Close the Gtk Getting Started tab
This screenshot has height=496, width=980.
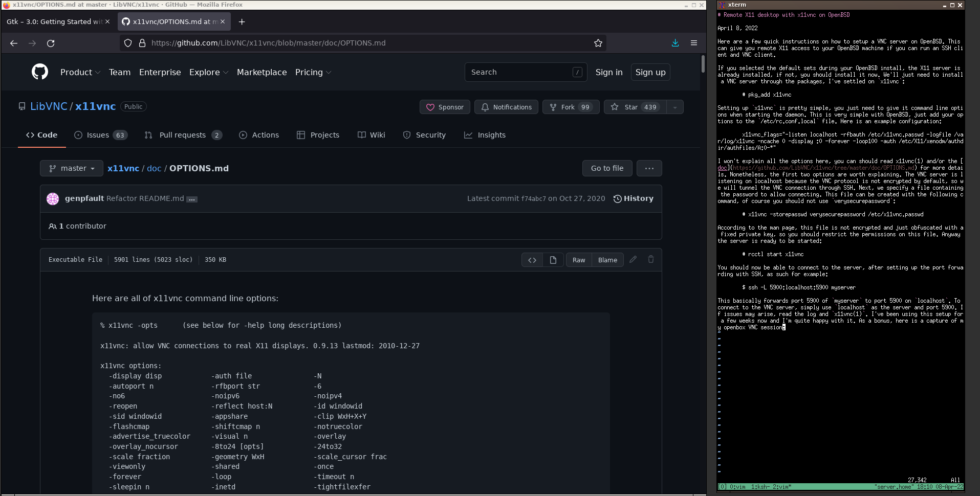click(107, 21)
